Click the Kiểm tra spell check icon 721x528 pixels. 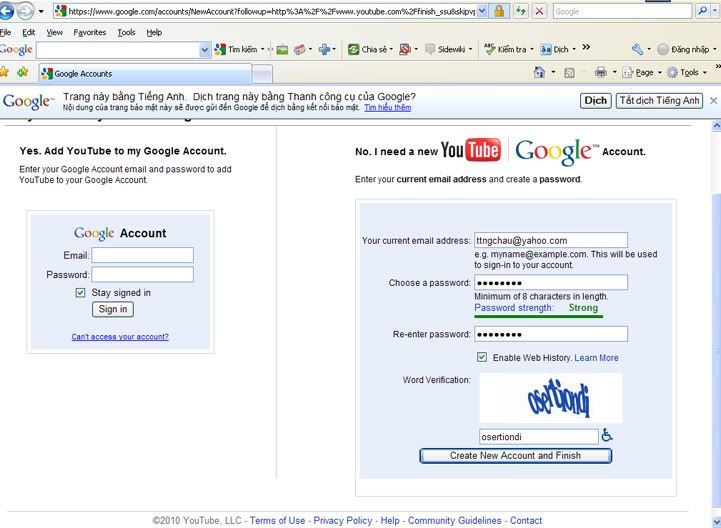tap(490, 49)
